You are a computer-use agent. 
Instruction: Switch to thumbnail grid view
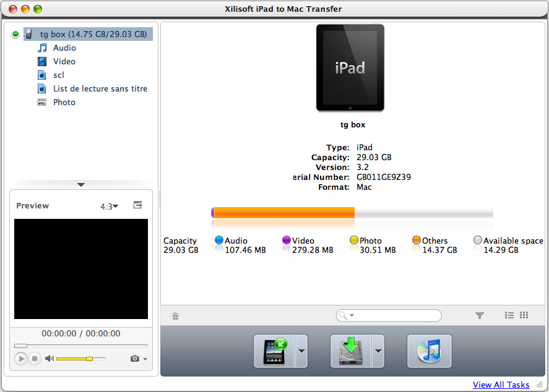(x=524, y=315)
